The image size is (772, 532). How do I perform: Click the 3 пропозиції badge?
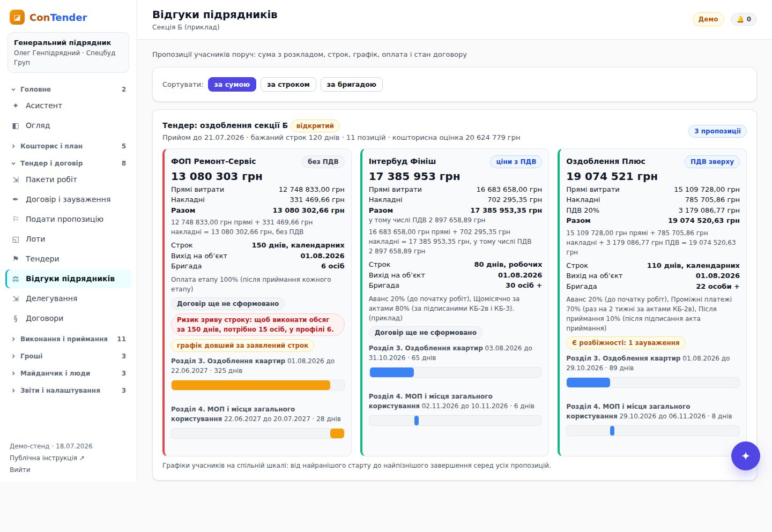coord(717,131)
